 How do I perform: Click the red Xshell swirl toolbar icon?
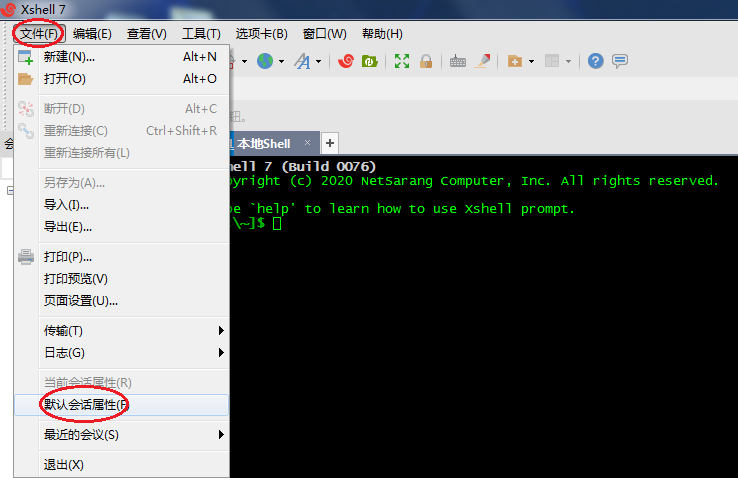point(346,61)
